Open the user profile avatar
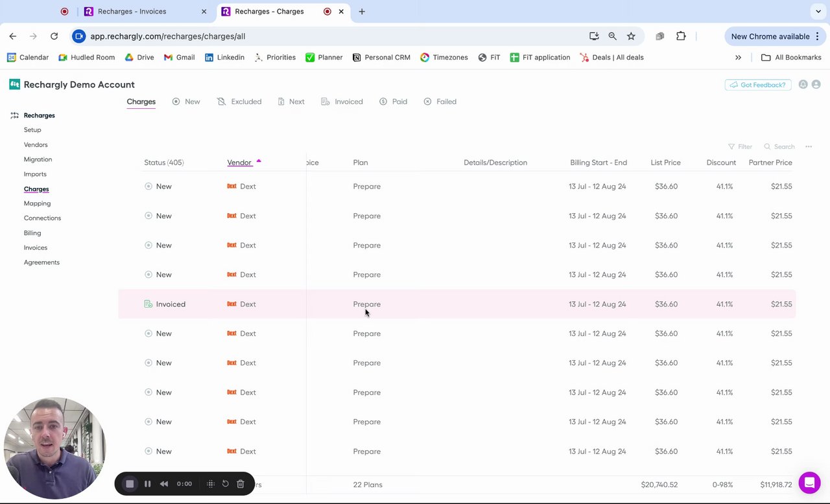The image size is (830, 504). coord(816,84)
